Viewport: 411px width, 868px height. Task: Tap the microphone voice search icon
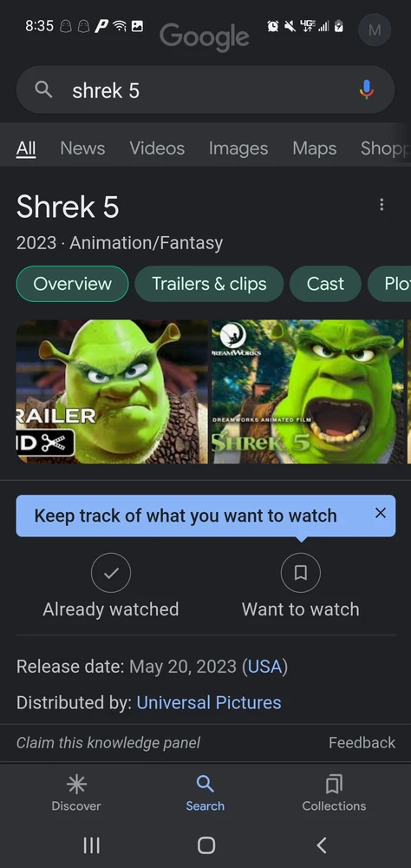click(x=366, y=89)
